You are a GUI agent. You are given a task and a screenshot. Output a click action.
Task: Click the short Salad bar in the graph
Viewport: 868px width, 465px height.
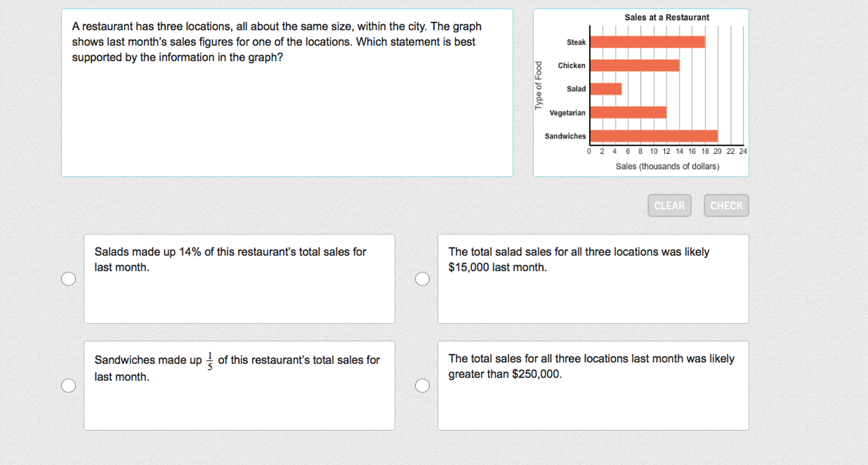(x=606, y=89)
